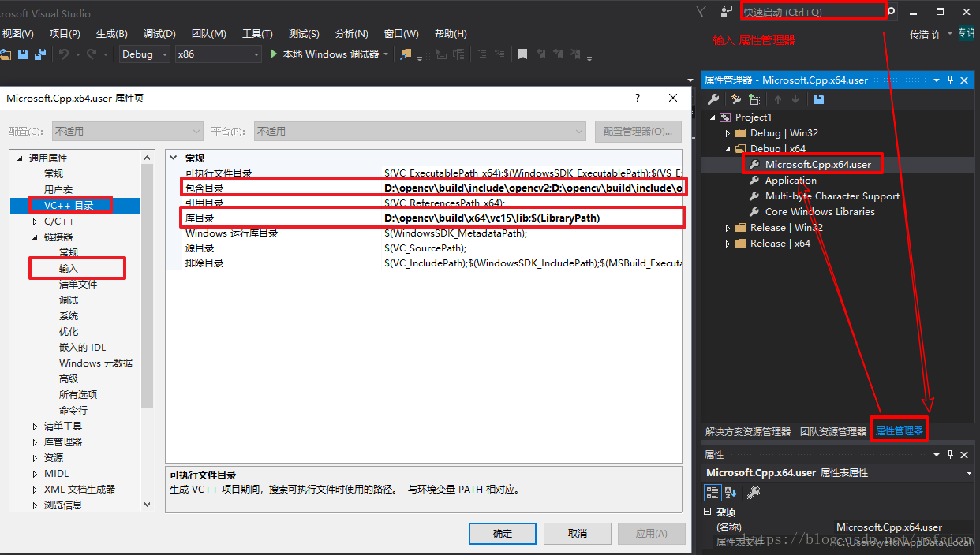Open the 属性表属性 object dropdown in 属性 panel
The height and width of the screenshot is (555, 980).
coord(969,473)
